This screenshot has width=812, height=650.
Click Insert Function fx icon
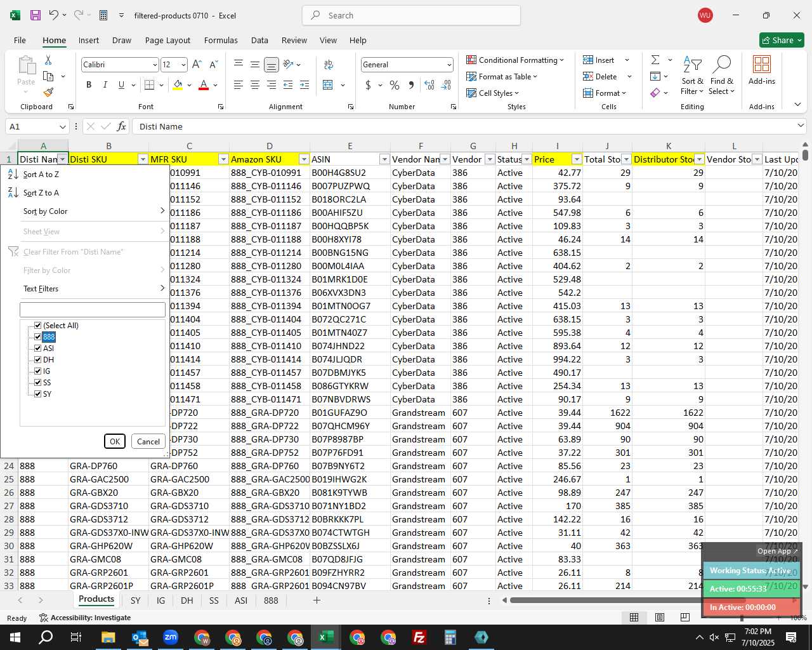[x=121, y=126]
